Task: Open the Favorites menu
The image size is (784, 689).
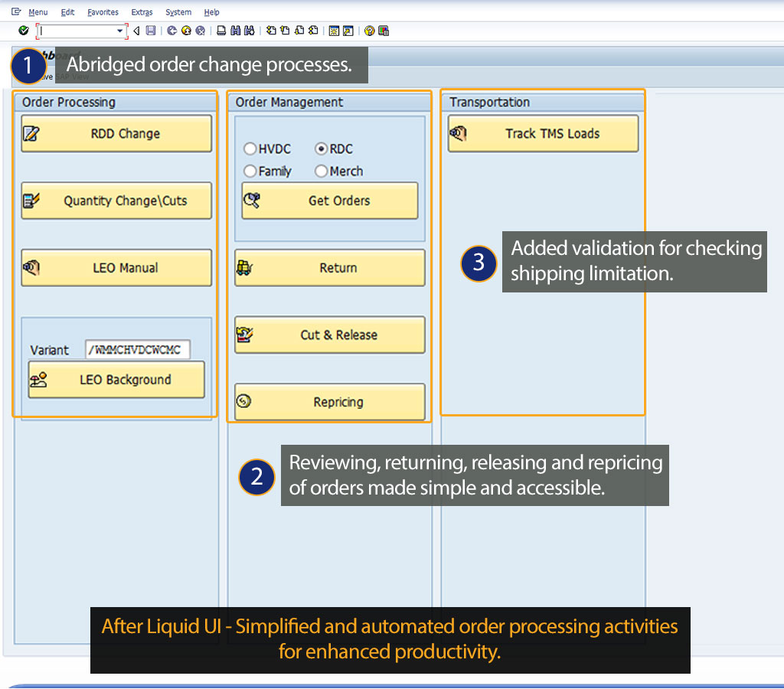Action: pos(103,12)
